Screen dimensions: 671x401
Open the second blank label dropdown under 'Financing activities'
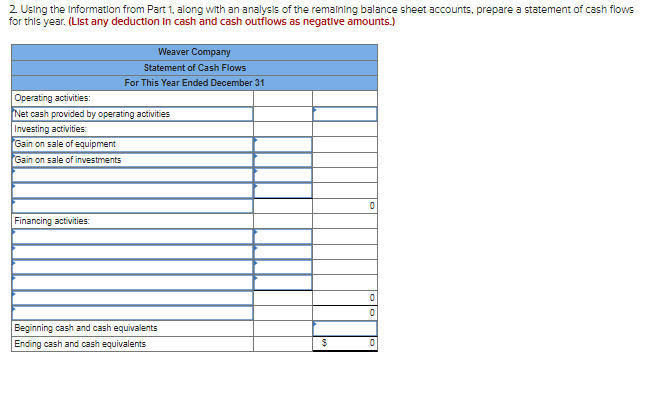tap(133, 252)
